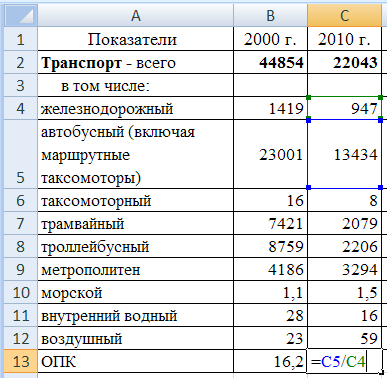Select row 11 header

click(21, 315)
